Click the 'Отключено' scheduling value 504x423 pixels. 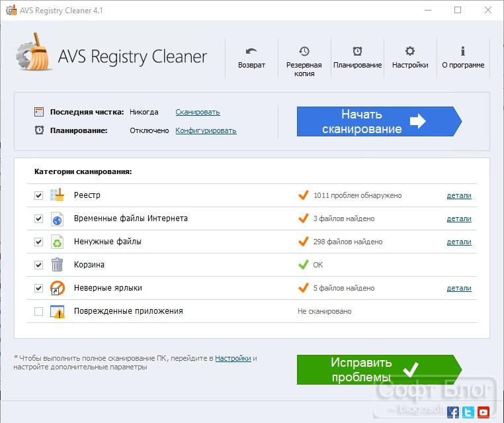[149, 130]
